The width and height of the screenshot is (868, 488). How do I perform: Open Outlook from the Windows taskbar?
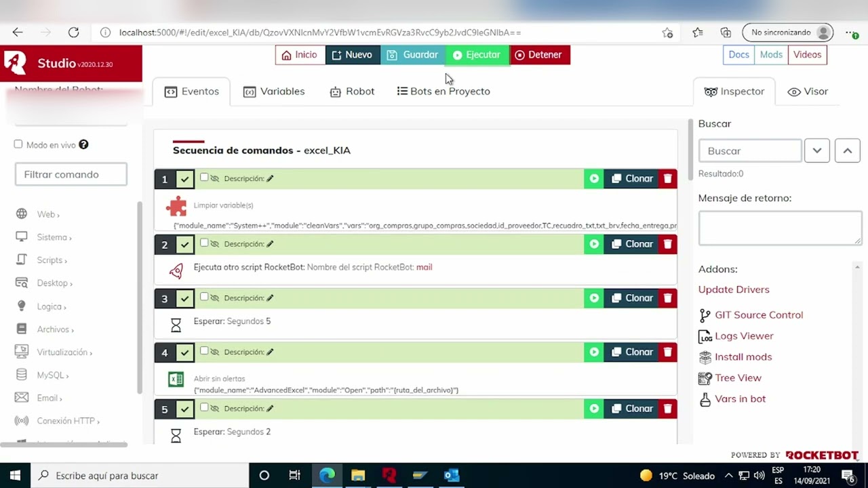click(x=451, y=475)
